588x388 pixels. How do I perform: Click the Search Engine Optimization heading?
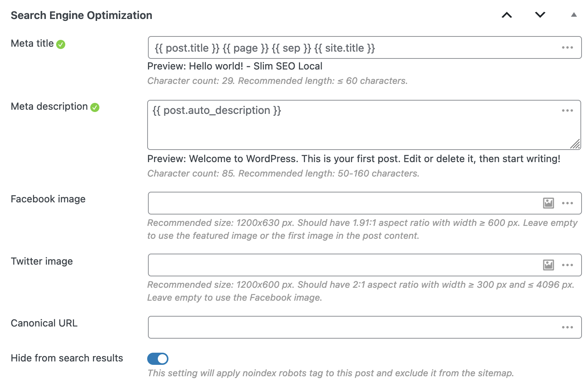tap(82, 15)
